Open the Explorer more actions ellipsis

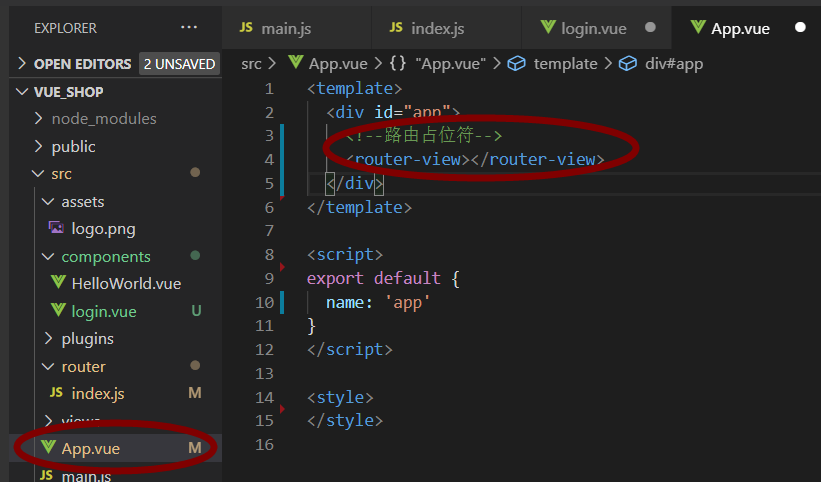(x=188, y=27)
